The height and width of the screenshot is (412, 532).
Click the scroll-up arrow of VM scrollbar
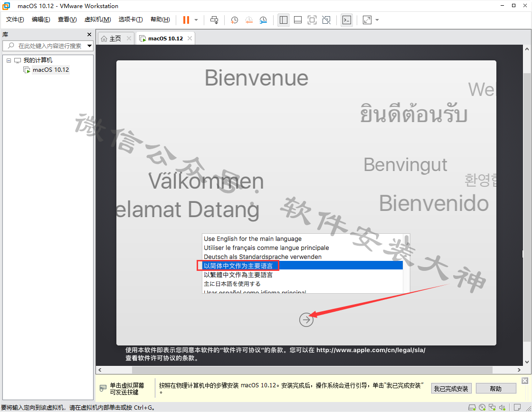(527, 49)
